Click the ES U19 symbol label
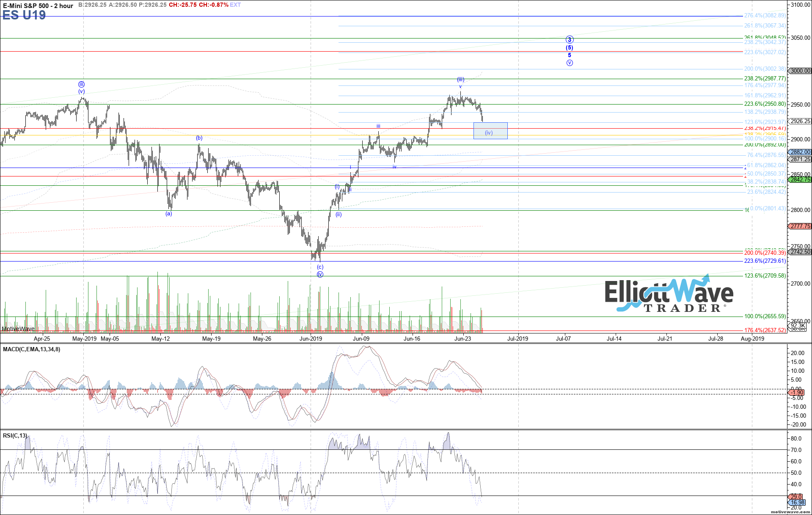This screenshot has height=515, width=812. [24, 15]
